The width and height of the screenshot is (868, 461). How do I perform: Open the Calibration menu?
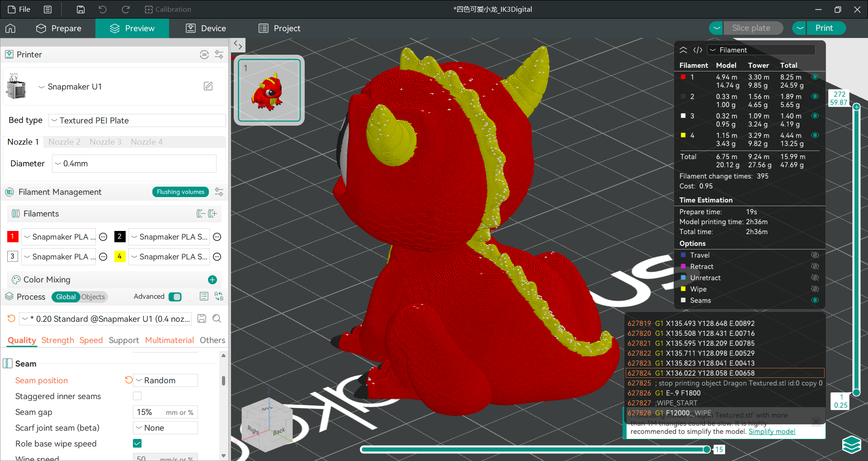(x=168, y=9)
